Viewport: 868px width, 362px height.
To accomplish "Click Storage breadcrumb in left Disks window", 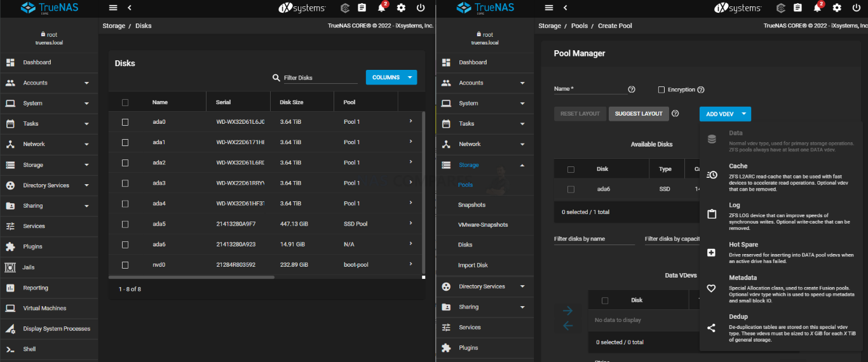I will pyautogui.click(x=113, y=26).
